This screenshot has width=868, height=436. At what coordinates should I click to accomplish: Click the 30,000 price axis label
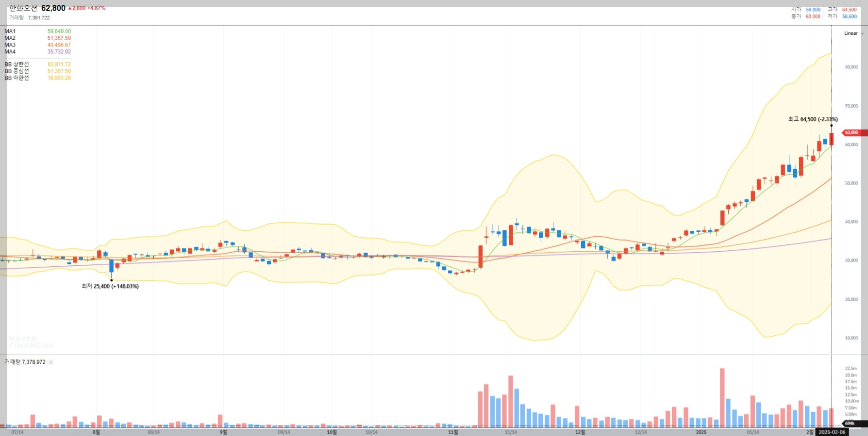[x=851, y=260]
